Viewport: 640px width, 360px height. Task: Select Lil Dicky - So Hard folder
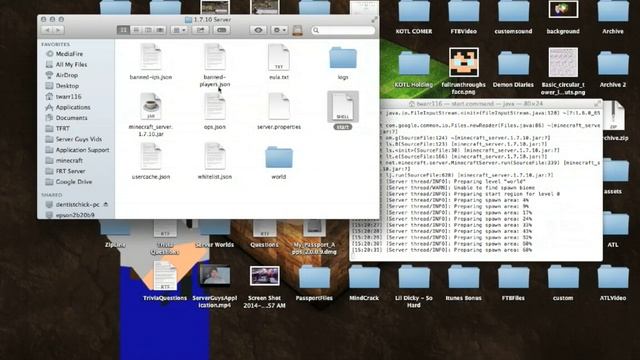pos(414,277)
